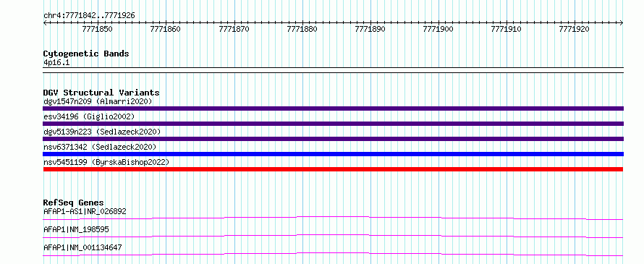Open gene AFAP1-AS1|NR_026892 label
The image size is (644, 264).
(x=85, y=211)
